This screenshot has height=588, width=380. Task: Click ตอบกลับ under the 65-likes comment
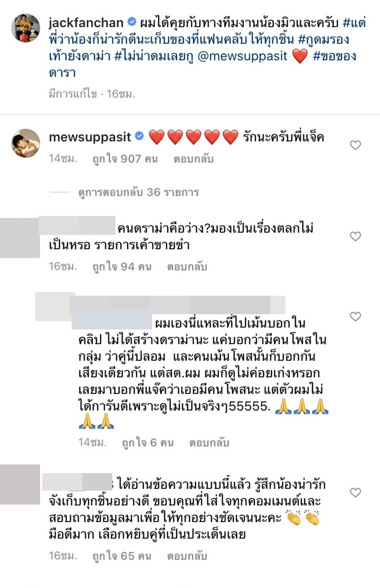[x=187, y=556]
